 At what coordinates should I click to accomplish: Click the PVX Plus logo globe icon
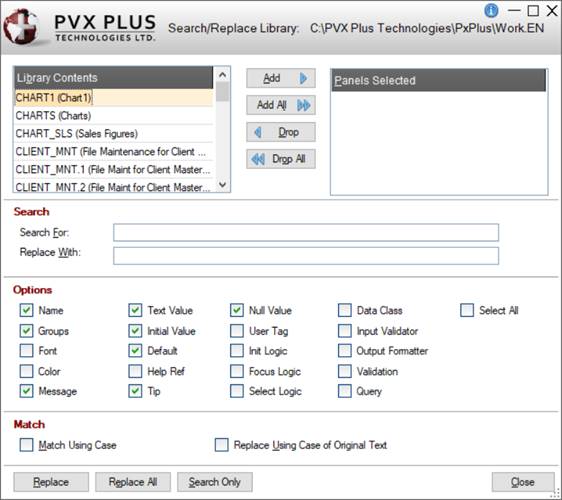(22, 27)
